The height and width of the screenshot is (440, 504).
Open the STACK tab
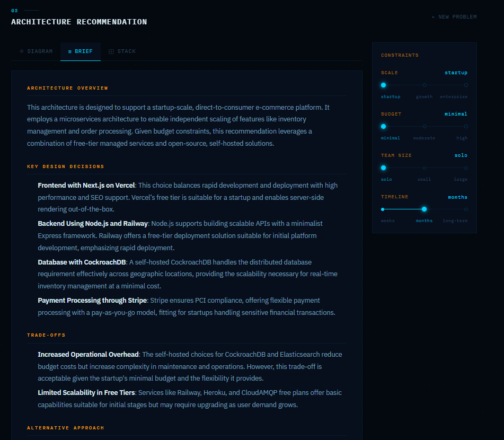[122, 51]
